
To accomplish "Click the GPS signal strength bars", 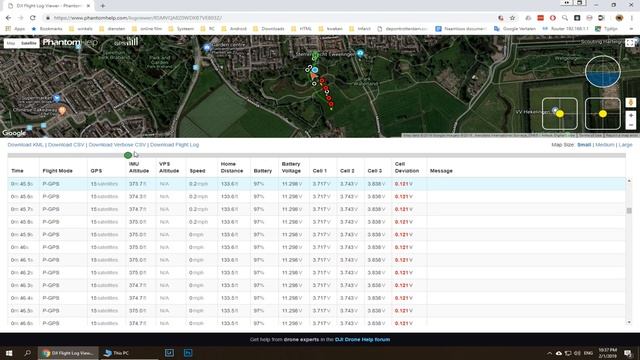I will point(133,42).
